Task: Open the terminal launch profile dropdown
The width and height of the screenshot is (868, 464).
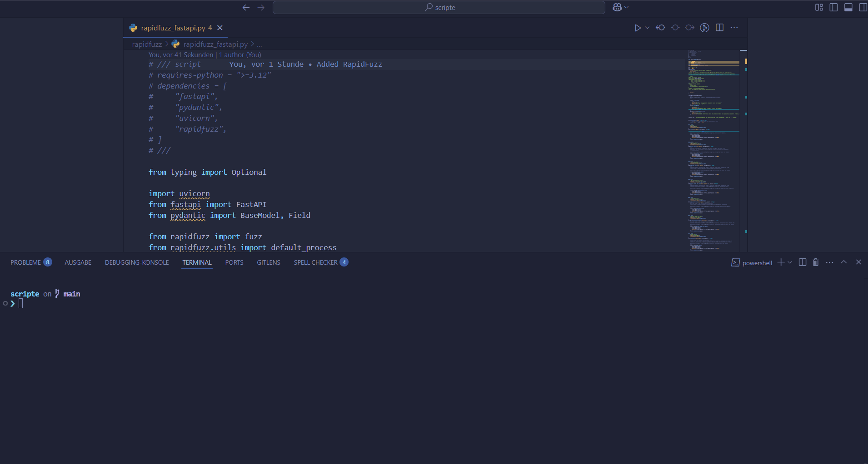Action: pos(790,262)
